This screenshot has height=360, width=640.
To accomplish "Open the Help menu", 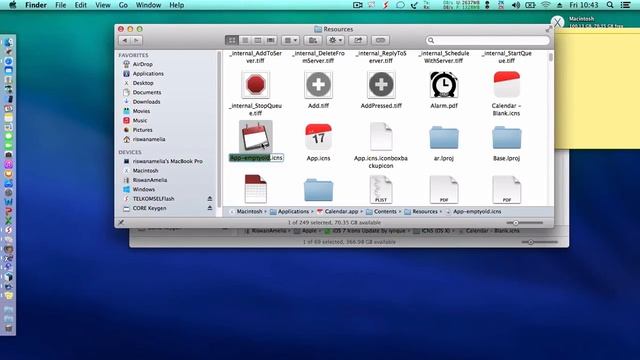I will click(176, 5).
